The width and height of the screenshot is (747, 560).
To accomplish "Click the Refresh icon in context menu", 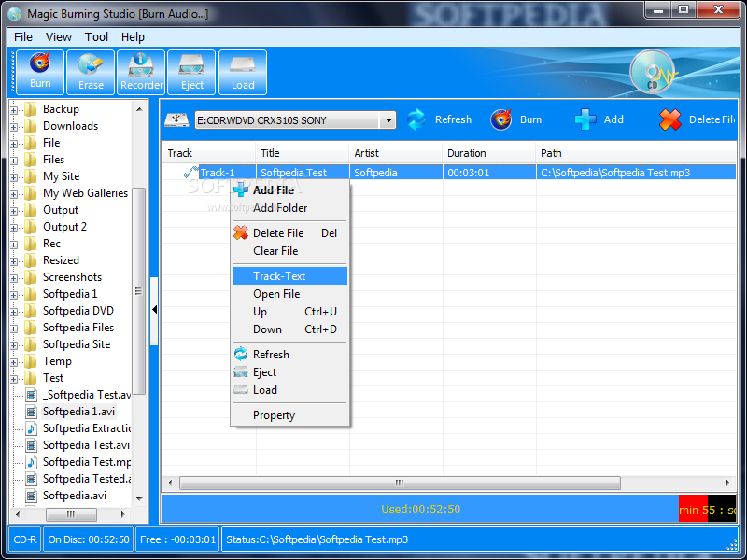I will tap(241, 354).
